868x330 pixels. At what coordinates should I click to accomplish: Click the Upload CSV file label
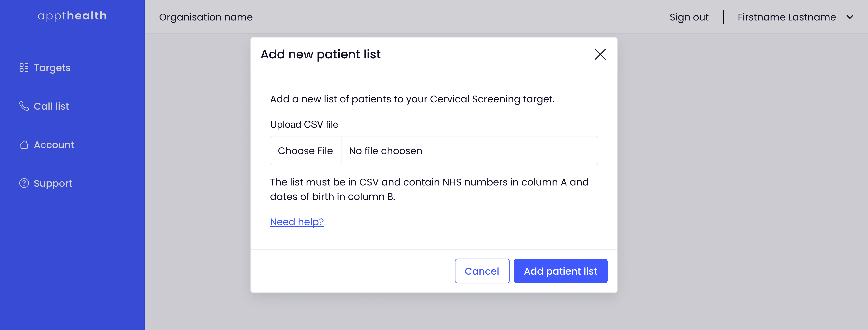[x=304, y=125]
